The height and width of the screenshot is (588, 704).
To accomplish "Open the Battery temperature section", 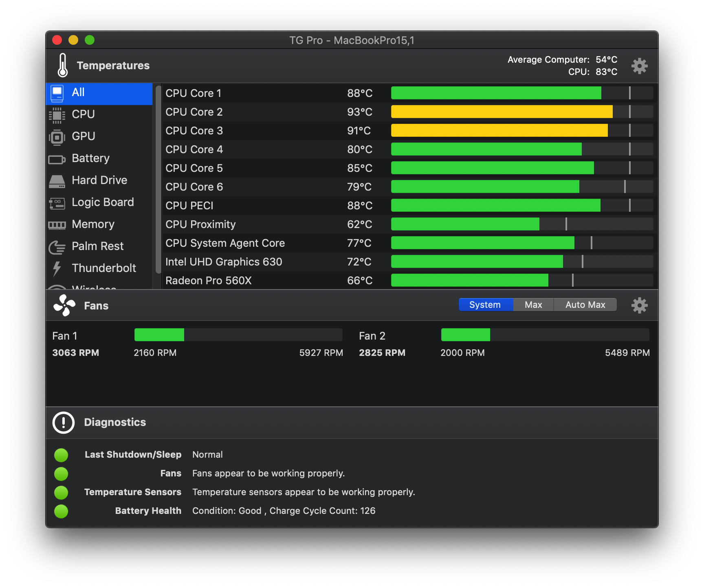I will (x=90, y=158).
